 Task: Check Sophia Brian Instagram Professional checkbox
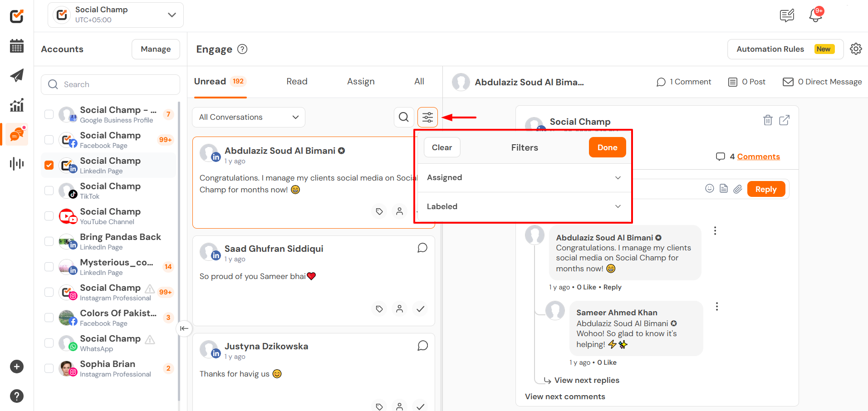pos(49,368)
